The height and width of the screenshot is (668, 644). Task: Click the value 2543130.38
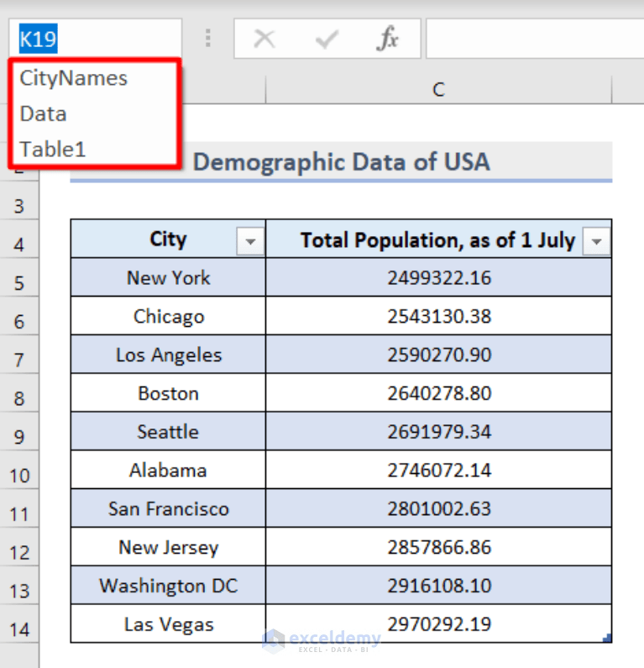pos(439,316)
